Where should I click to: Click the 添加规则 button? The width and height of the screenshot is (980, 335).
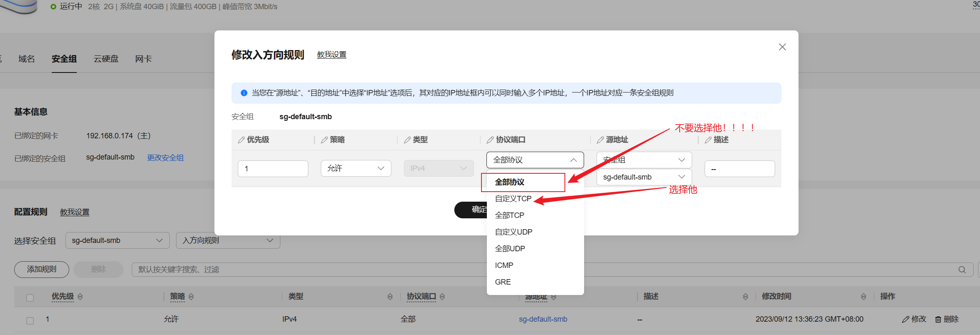coord(42,270)
